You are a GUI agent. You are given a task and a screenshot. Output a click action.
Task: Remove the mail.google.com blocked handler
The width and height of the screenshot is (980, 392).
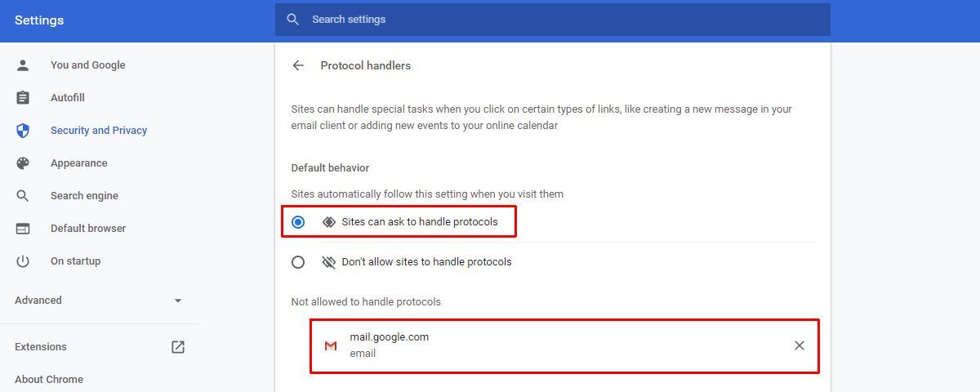[x=800, y=345]
